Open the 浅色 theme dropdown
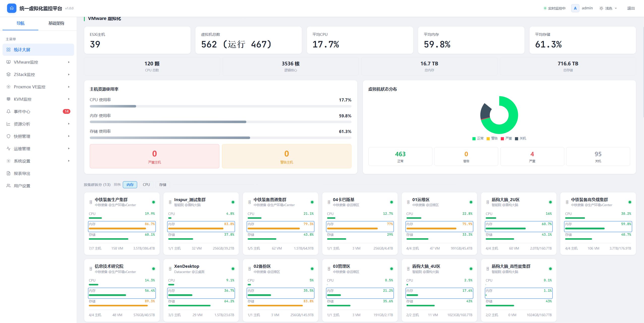Image resolution: width=644 pixels, height=323 pixels. (x=608, y=8)
